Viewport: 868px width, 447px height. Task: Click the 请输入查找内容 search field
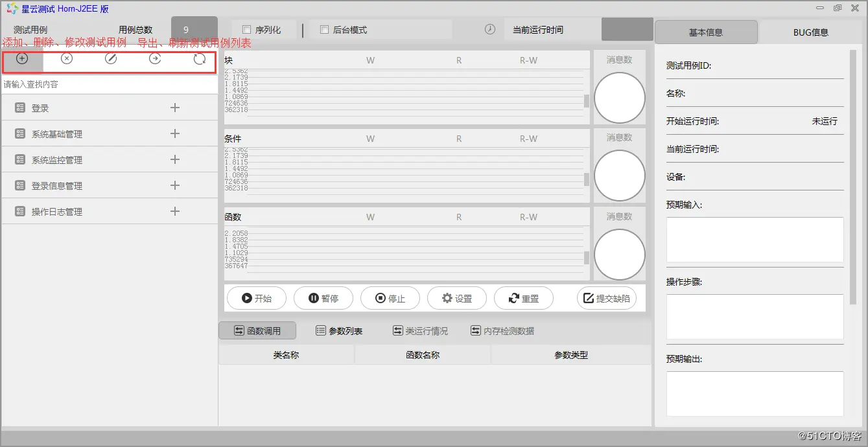(x=109, y=84)
